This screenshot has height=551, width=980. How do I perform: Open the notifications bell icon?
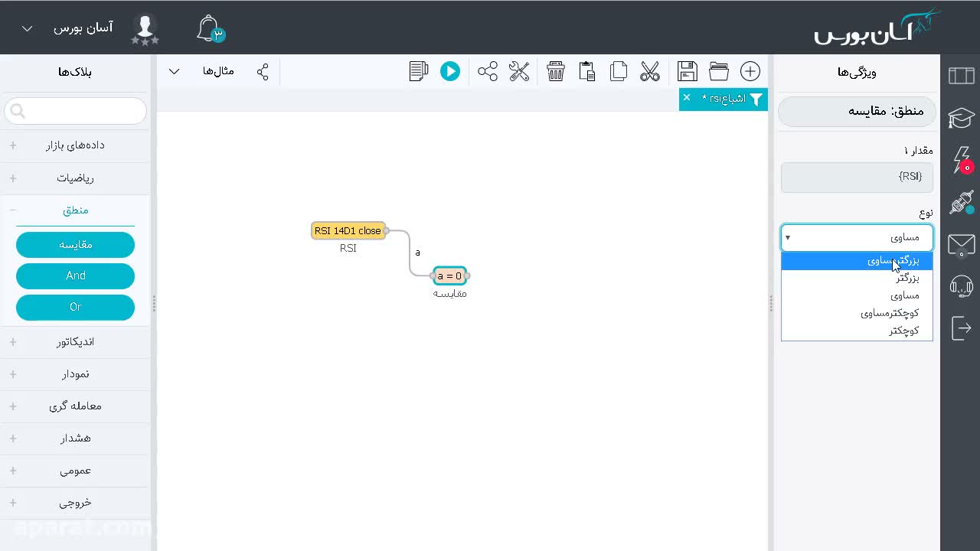click(x=209, y=28)
